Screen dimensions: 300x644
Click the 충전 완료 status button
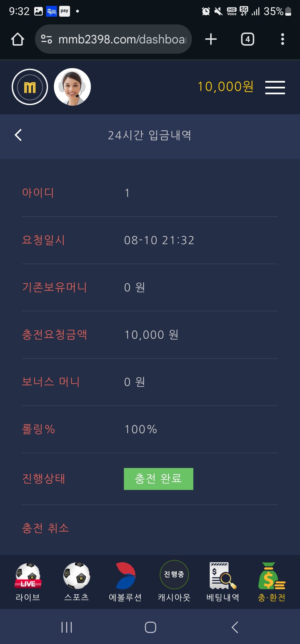pos(158,479)
